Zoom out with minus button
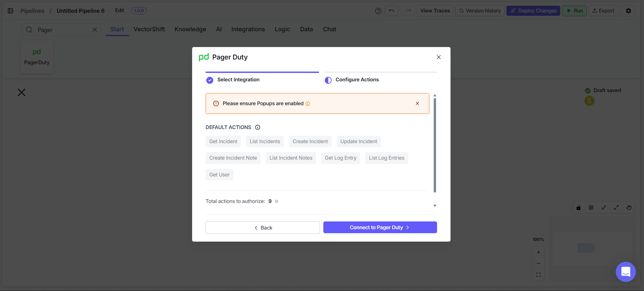This screenshot has width=644, height=291. (538, 263)
